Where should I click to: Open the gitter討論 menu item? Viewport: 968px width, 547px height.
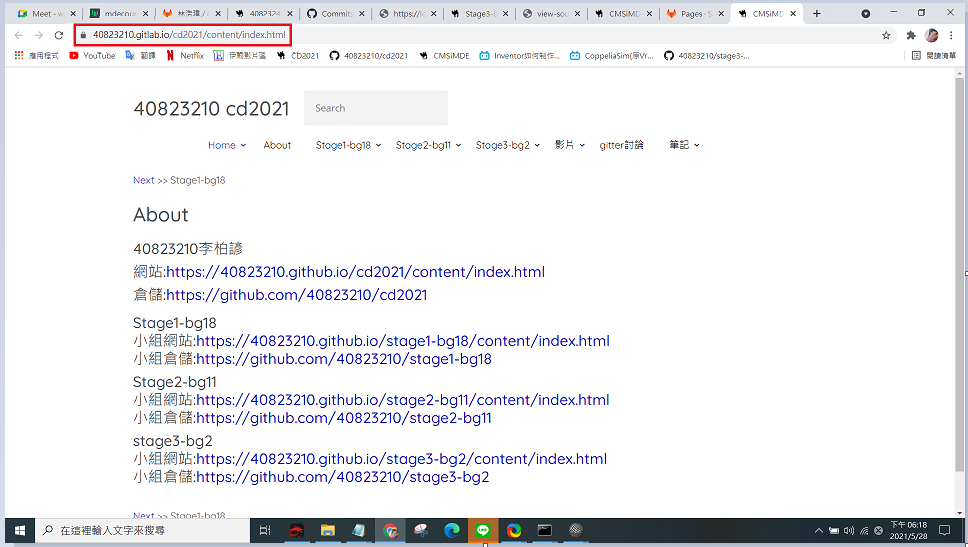621,145
